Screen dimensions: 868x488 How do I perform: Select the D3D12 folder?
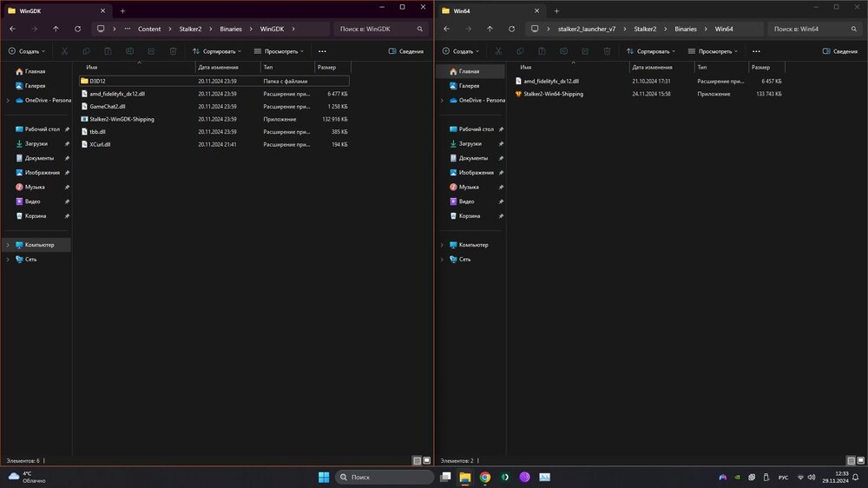click(97, 81)
